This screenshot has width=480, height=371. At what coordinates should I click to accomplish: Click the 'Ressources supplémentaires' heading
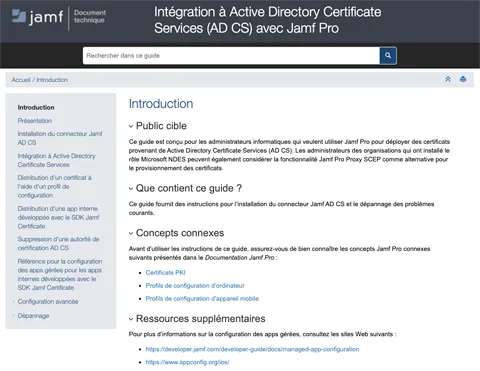201,319
